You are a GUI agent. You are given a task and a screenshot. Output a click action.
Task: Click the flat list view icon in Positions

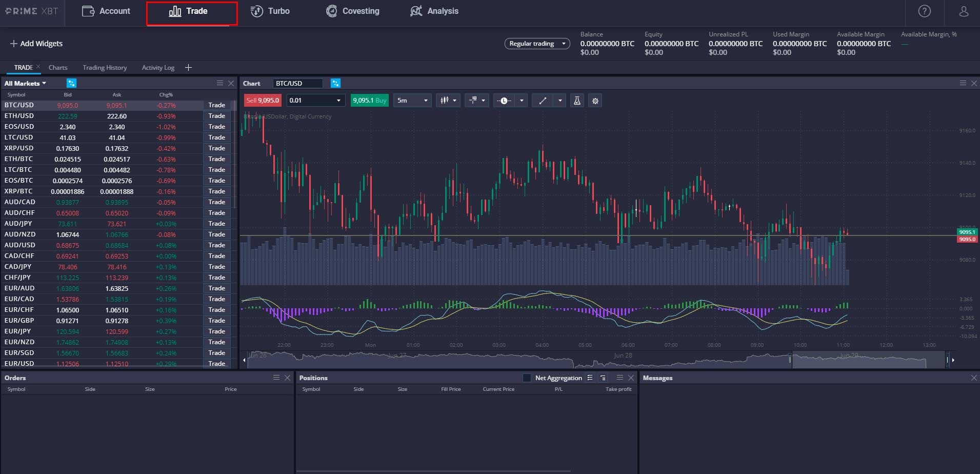pos(590,378)
